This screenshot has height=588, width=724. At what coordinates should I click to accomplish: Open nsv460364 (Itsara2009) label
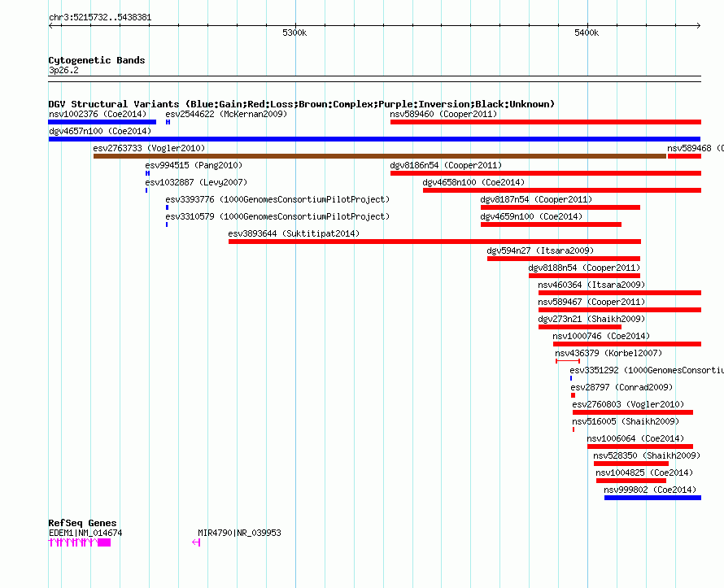point(591,285)
